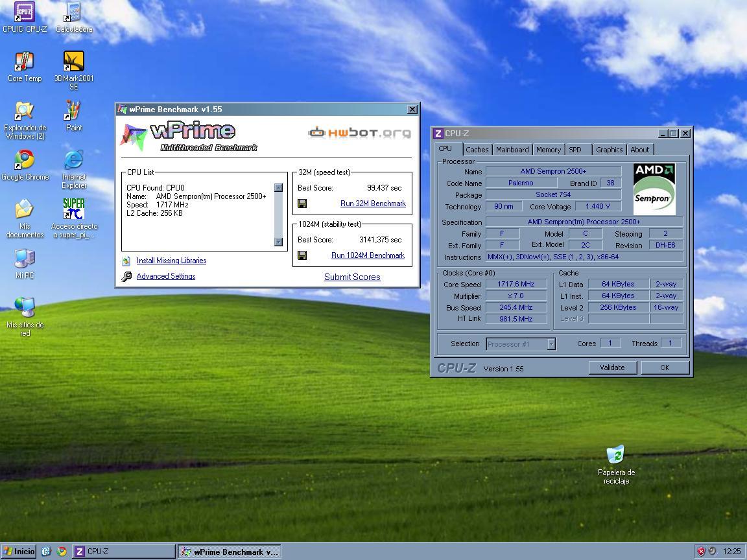Click the Level 2 cache value 256 KBytes

coord(619,308)
